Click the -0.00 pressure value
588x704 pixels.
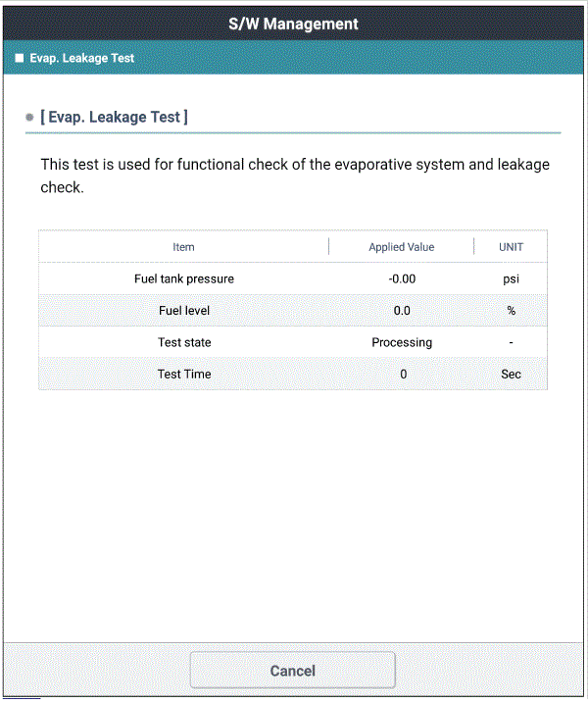(402, 278)
